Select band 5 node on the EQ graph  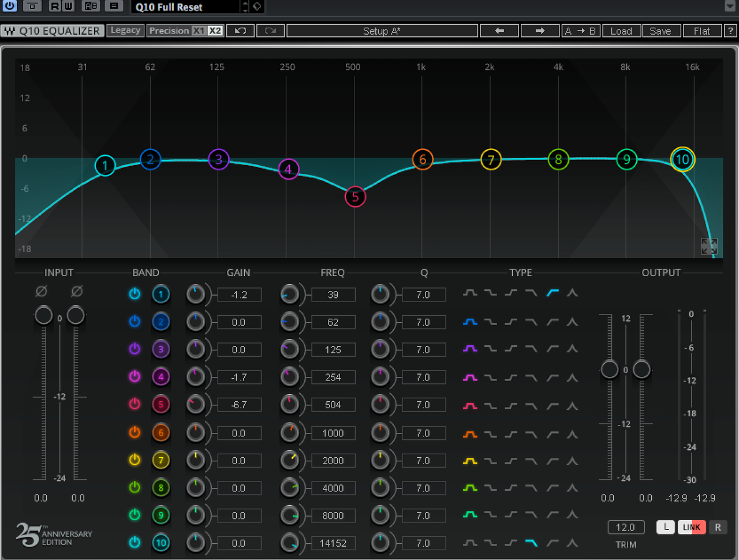[x=355, y=197]
